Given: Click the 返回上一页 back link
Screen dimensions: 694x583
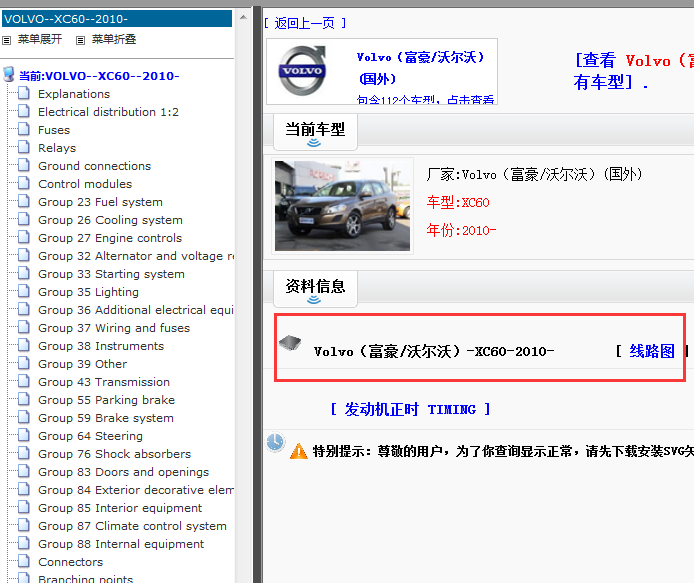Looking at the screenshot, I should tap(305, 23).
